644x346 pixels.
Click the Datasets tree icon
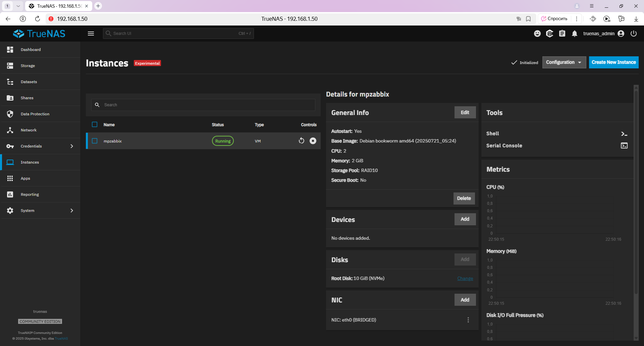coord(10,82)
